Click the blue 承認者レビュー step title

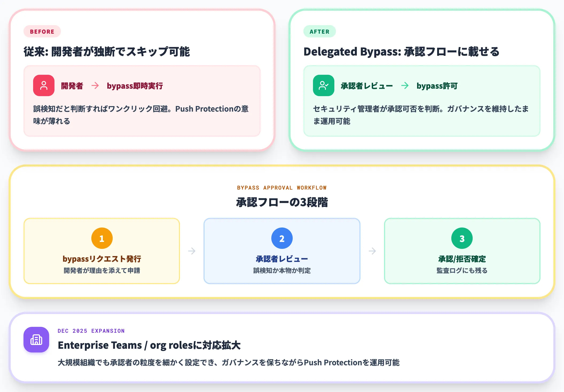282,259
